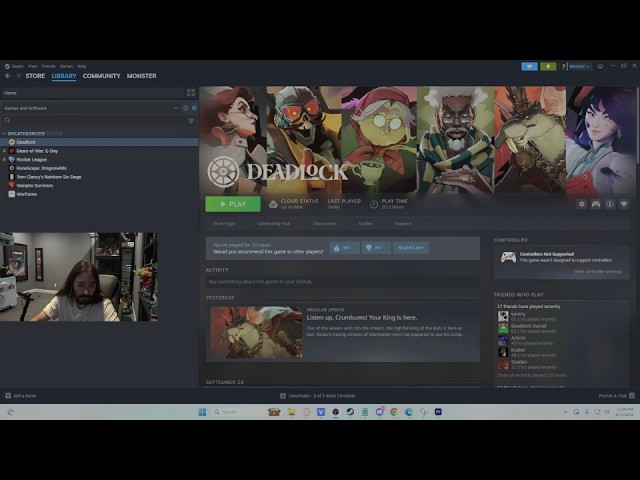This screenshot has width=640, height=480.
Task: Click the blue announcements megaphone button
Action: tap(529, 66)
